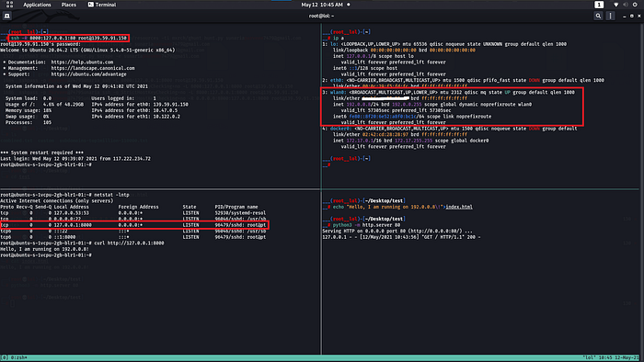Open the https://help.ubuntu.com link
The image size is (644, 362).
(82, 62)
